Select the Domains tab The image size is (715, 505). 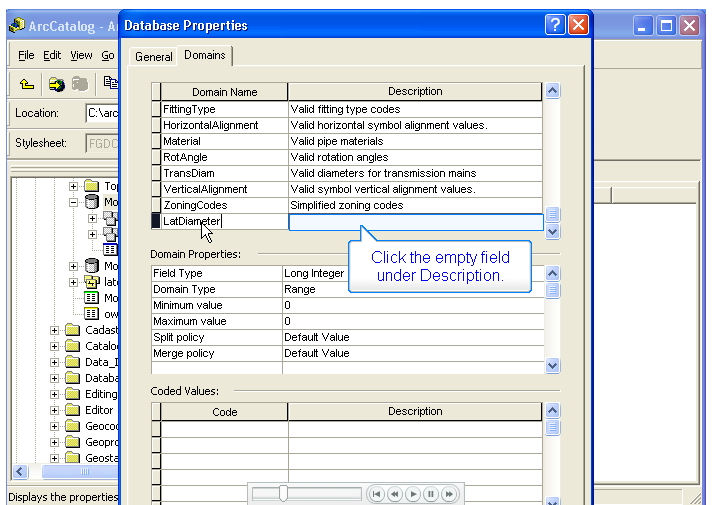(205, 55)
